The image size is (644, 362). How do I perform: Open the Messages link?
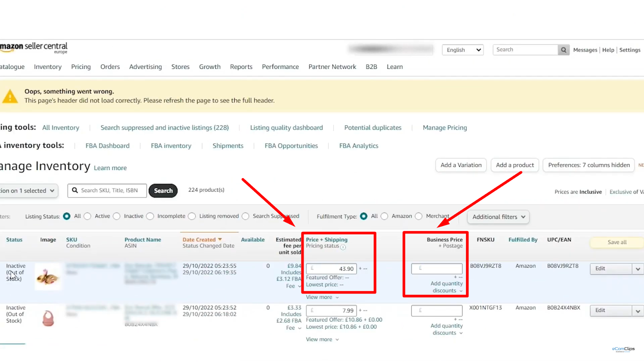[x=585, y=50]
